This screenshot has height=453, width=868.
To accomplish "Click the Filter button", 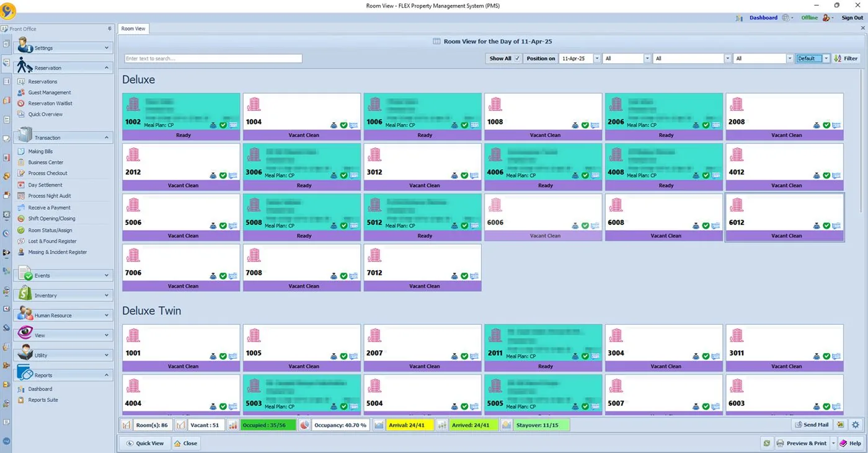I will pos(846,58).
